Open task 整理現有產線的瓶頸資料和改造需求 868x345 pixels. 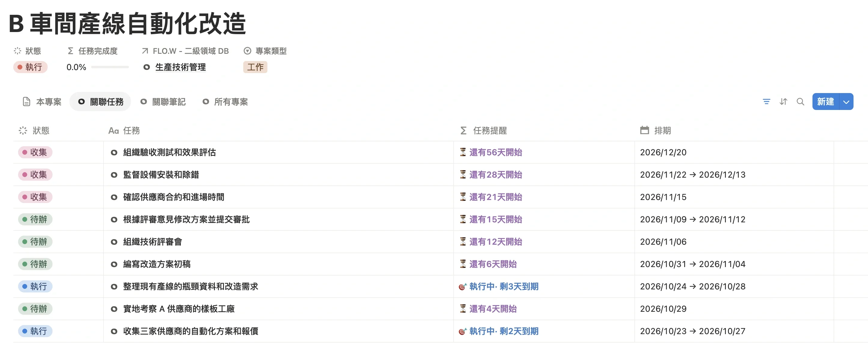[x=190, y=286]
